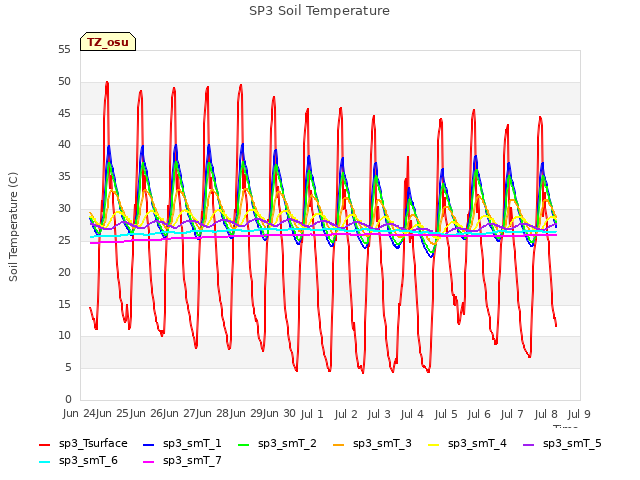The height and width of the screenshot is (480, 640).
Task: Click the highest red Tsurface peak near 50
Action: [x=107, y=82]
